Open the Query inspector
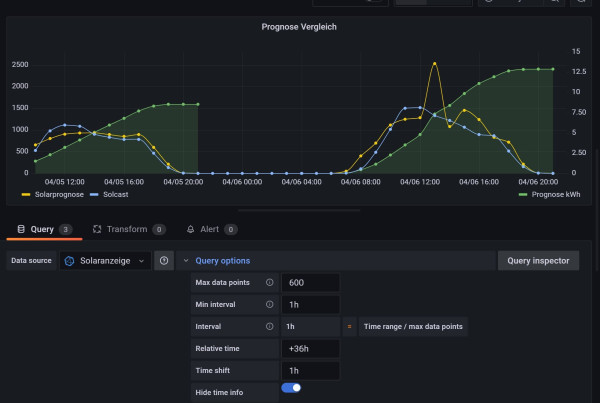This screenshot has width=600, height=403. (x=538, y=261)
